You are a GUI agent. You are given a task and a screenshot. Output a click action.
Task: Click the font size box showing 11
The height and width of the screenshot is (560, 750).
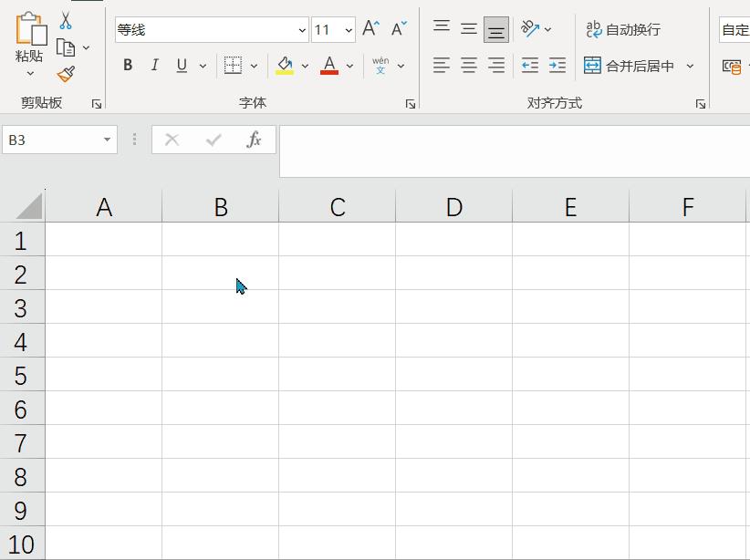(x=328, y=30)
